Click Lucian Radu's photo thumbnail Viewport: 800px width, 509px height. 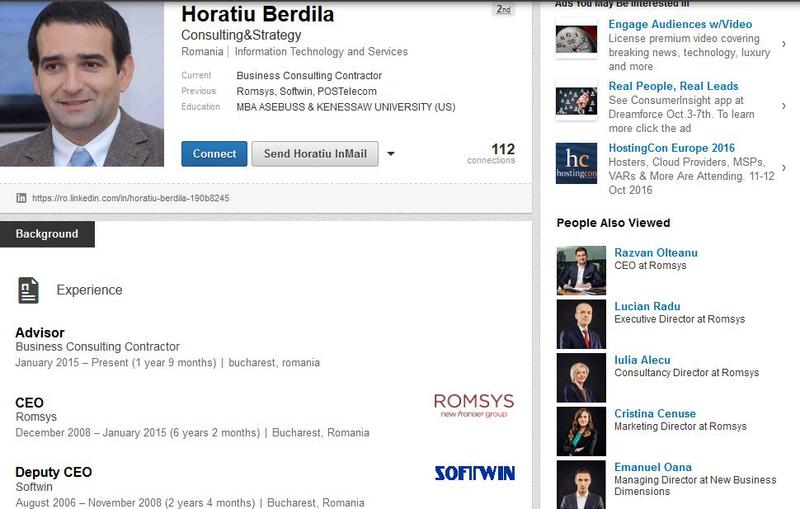tap(581, 324)
